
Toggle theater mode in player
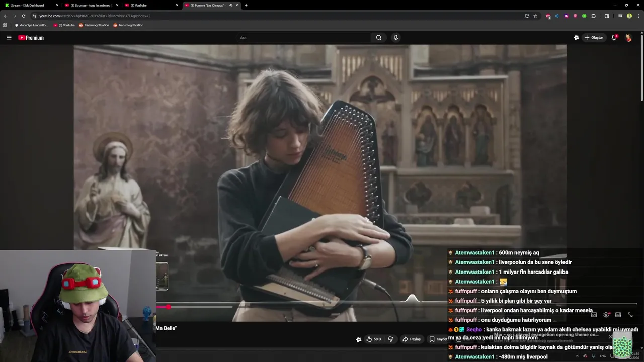[618, 315]
